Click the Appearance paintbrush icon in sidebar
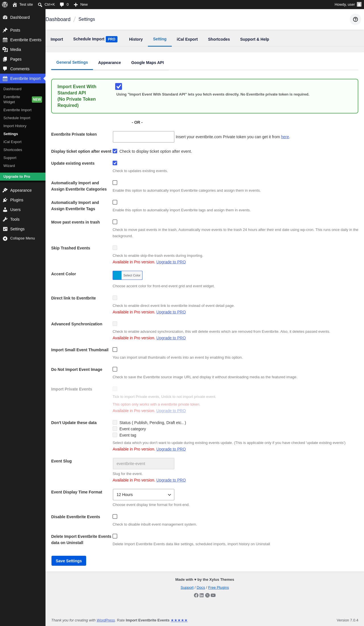The height and width of the screenshot is (626, 364). point(5,190)
